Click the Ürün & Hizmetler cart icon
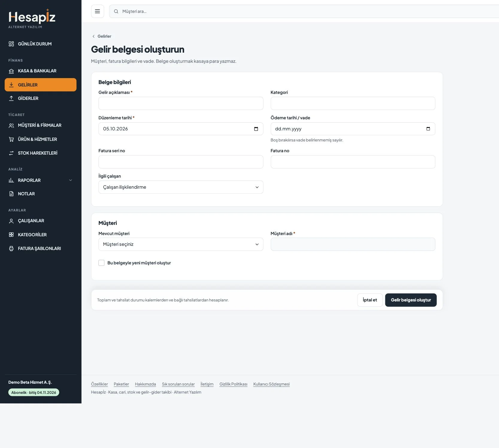499x448 pixels. click(11, 139)
